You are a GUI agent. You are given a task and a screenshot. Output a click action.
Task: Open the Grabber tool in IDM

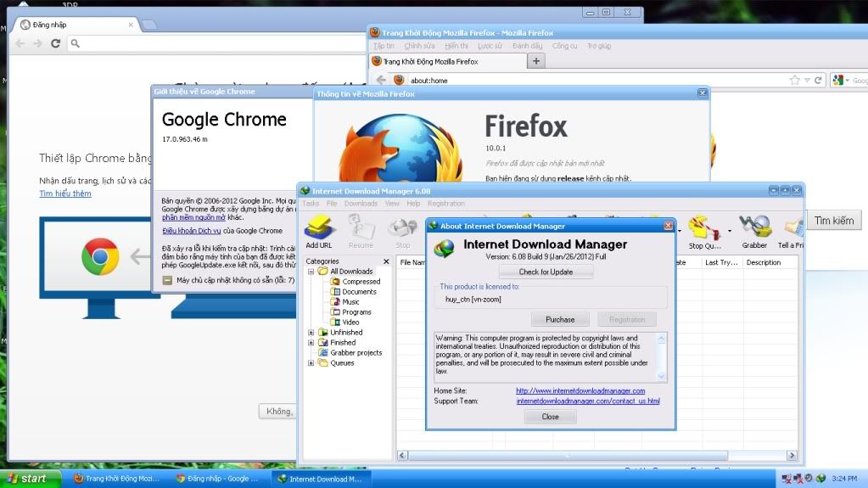click(x=754, y=232)
